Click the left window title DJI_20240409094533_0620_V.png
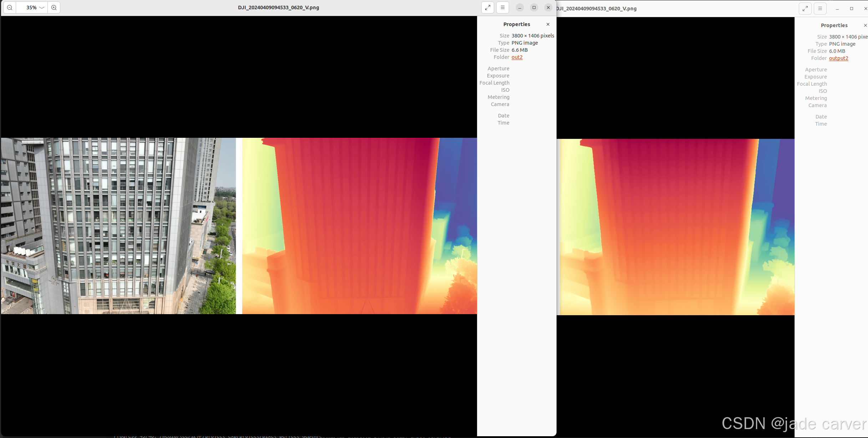The width and height of the screenshot is (868, 438). coord(278,7)
